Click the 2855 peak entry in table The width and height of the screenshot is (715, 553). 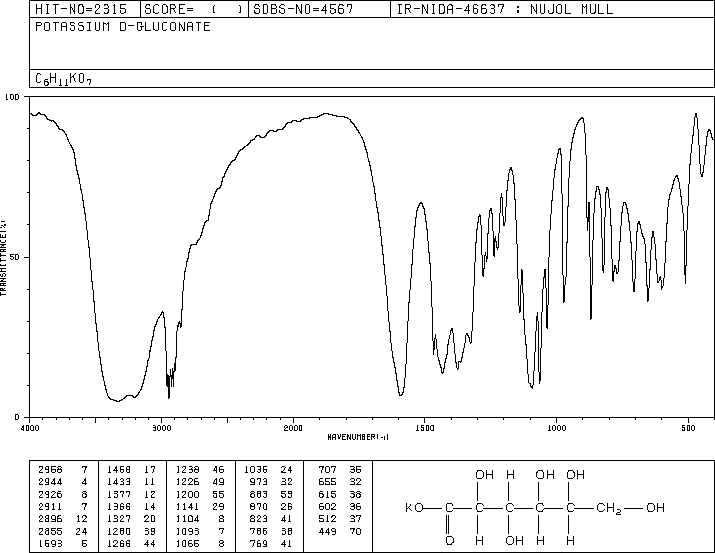click(63, 531)
